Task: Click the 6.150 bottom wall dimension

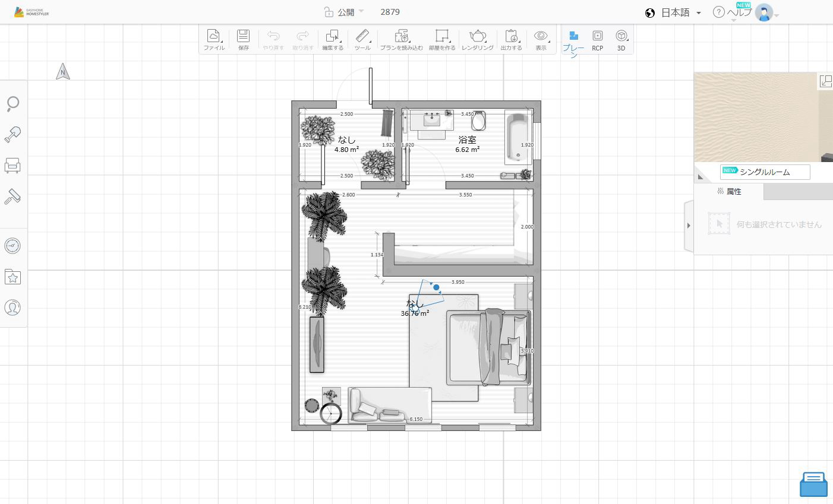Action: click(x=416, y=419)
